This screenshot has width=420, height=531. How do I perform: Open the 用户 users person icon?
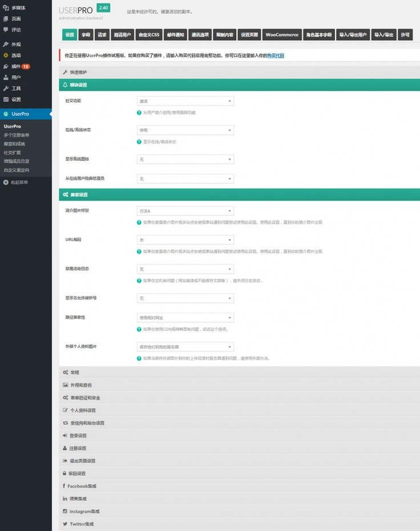(x=6, y=77)
